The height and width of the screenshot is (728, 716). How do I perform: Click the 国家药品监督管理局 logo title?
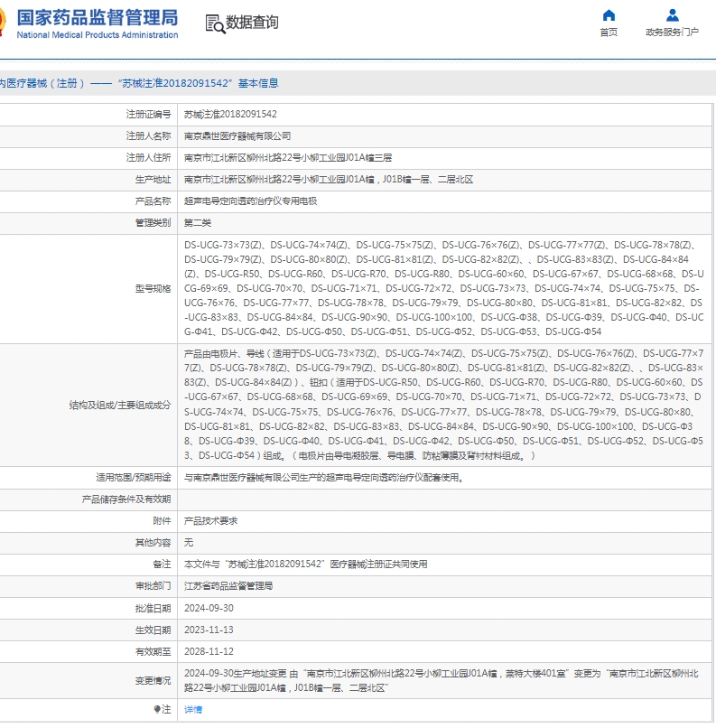[x=98, y=18]
